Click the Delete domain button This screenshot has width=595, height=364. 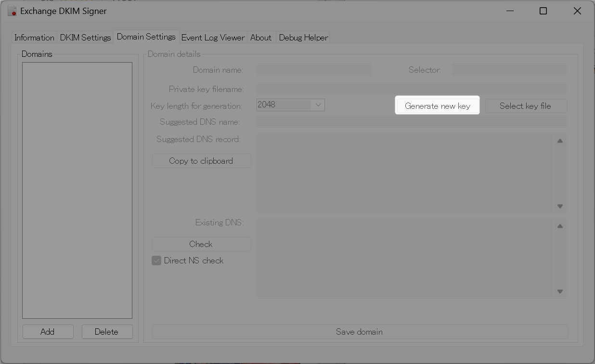point(107,332)
